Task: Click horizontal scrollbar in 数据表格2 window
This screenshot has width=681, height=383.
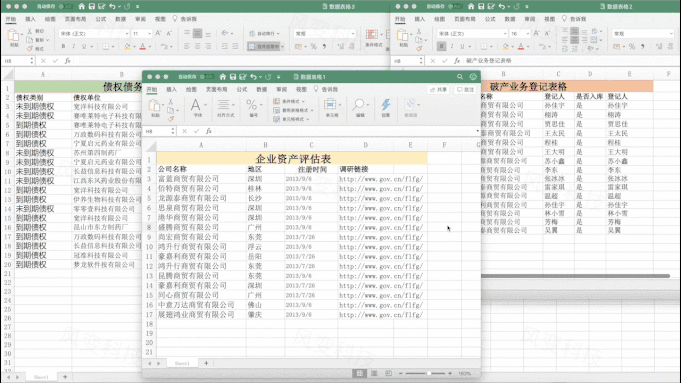Action: (575, 276)
